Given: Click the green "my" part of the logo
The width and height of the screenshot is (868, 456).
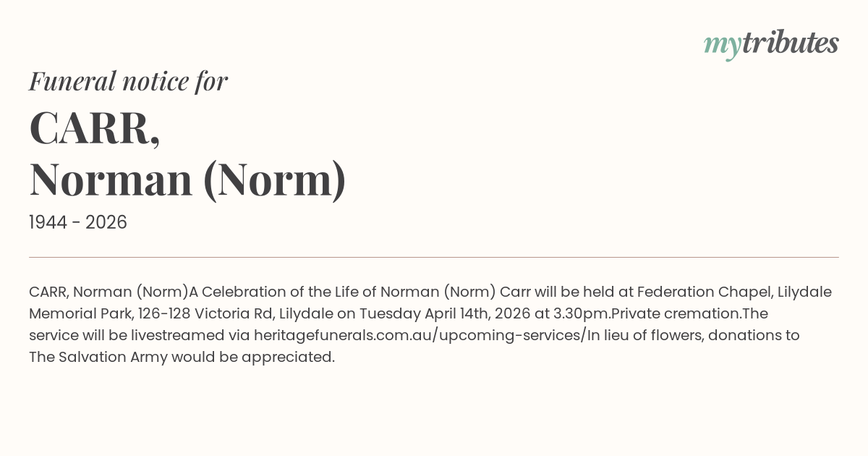Looking at the screenshot, I should [722, 45].
